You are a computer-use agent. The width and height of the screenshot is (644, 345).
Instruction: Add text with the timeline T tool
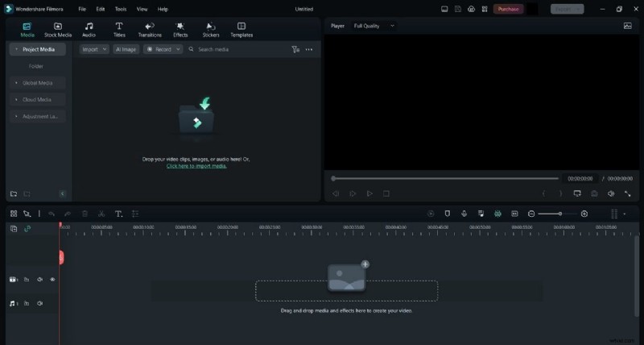(118, 214)
